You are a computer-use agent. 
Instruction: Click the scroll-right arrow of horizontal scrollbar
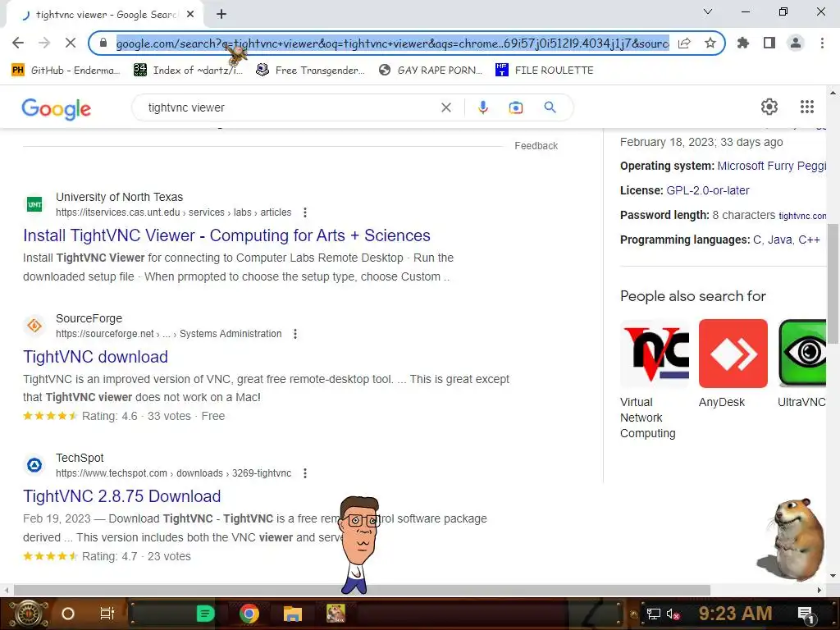819,591
